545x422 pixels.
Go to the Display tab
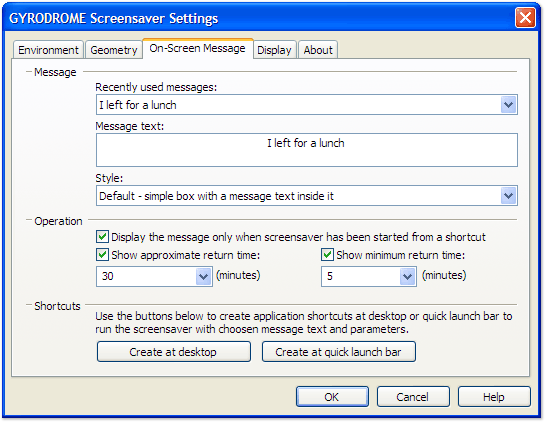274,50
